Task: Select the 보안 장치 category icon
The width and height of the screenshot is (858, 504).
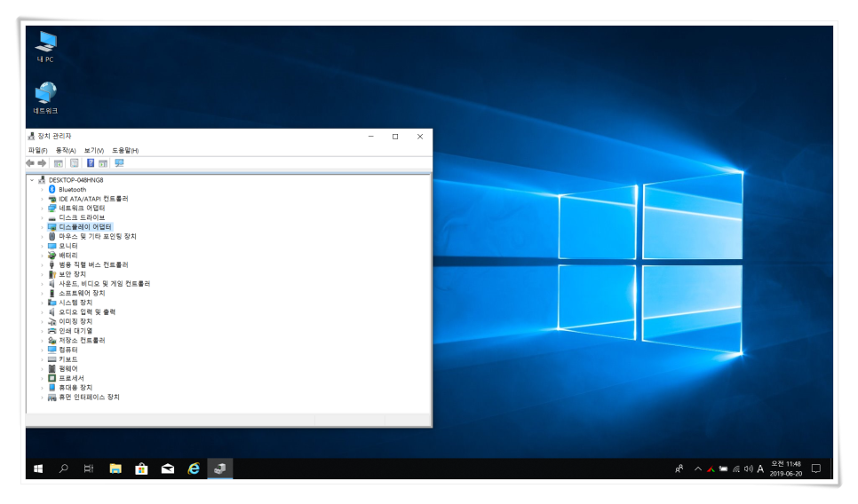Action: (x=52, y=274)
